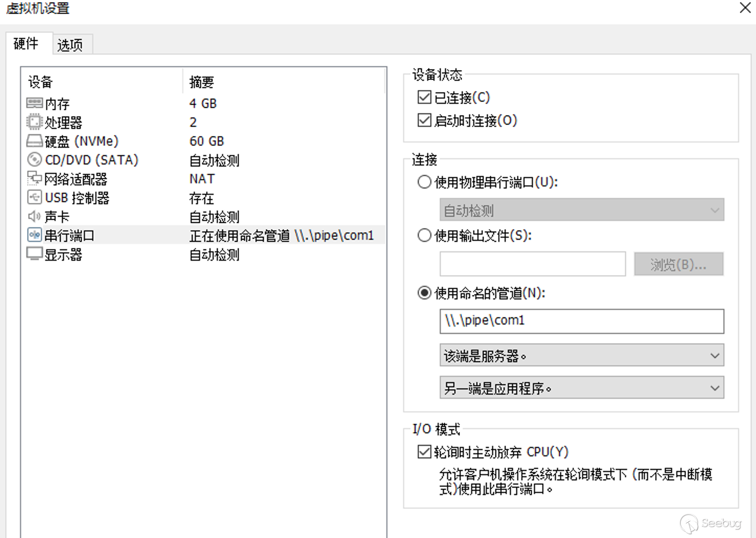Select the 处理器 row label

[63, 122]
